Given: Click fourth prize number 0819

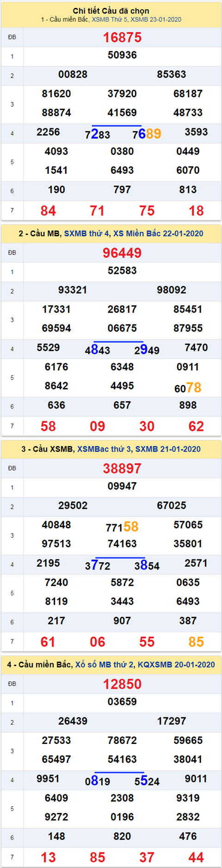Looking at the screenshot, I should pos(98,781).
